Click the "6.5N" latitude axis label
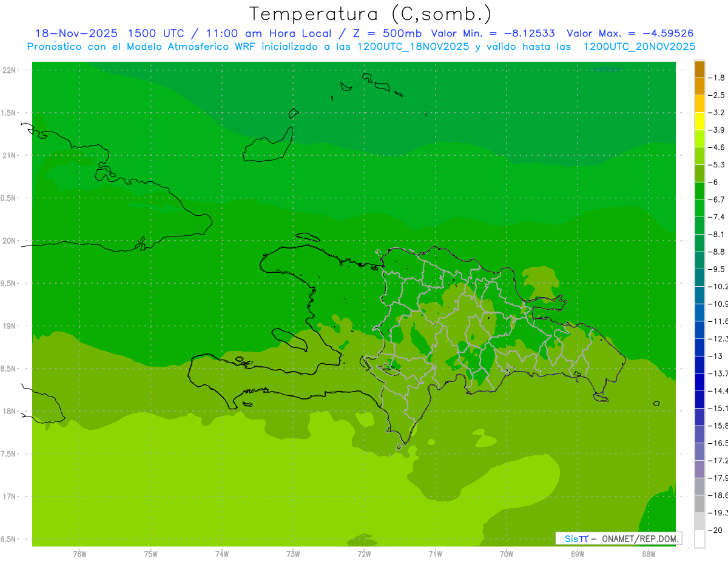The height and width of the screenshot is (562, 728). click(x=8, y=539)
